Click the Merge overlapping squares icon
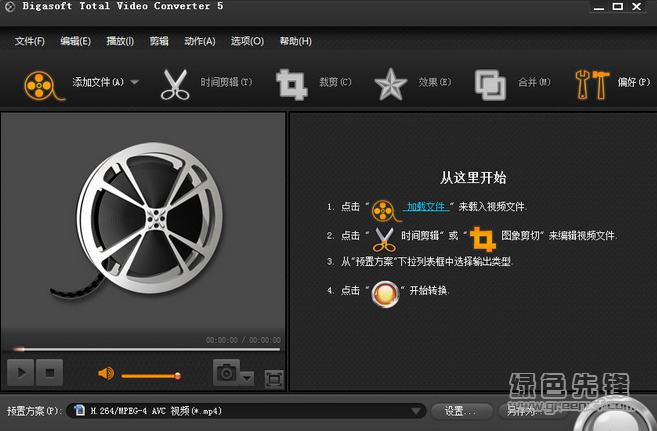657x431 pixels. click(x=491, y=84)
